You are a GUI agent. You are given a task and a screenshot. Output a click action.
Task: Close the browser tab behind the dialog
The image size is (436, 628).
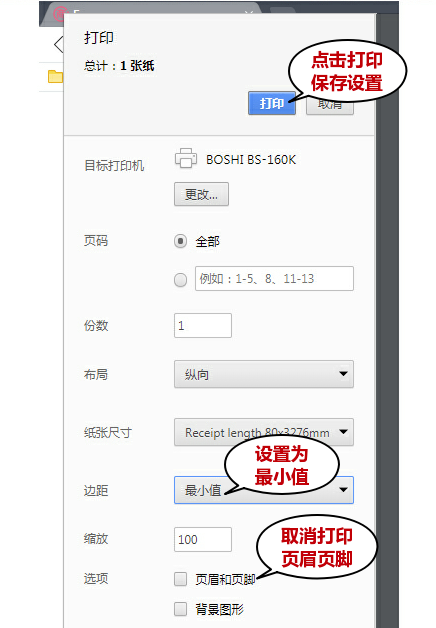249,12
